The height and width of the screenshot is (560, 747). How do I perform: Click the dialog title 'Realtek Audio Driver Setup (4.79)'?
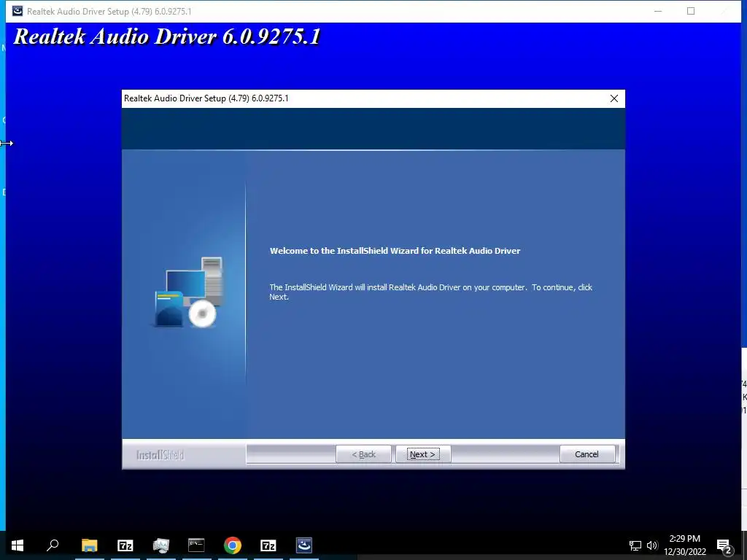coord(206,98)
